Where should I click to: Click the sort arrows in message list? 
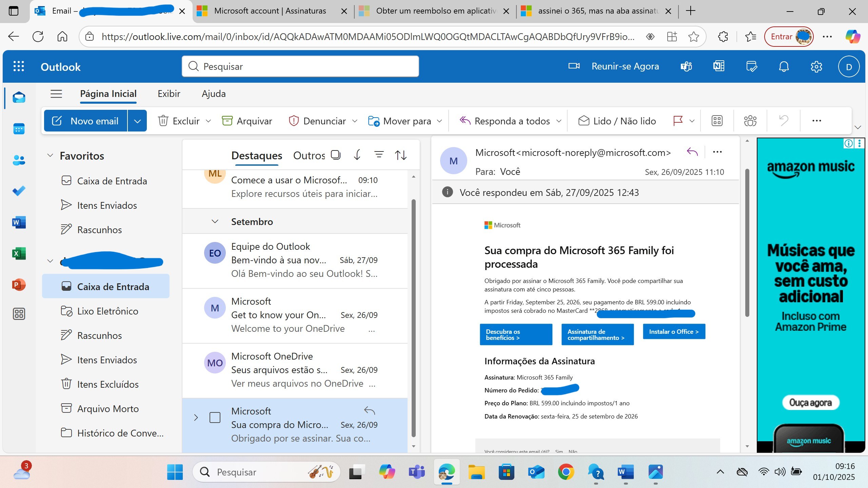(x=401, y=155)
